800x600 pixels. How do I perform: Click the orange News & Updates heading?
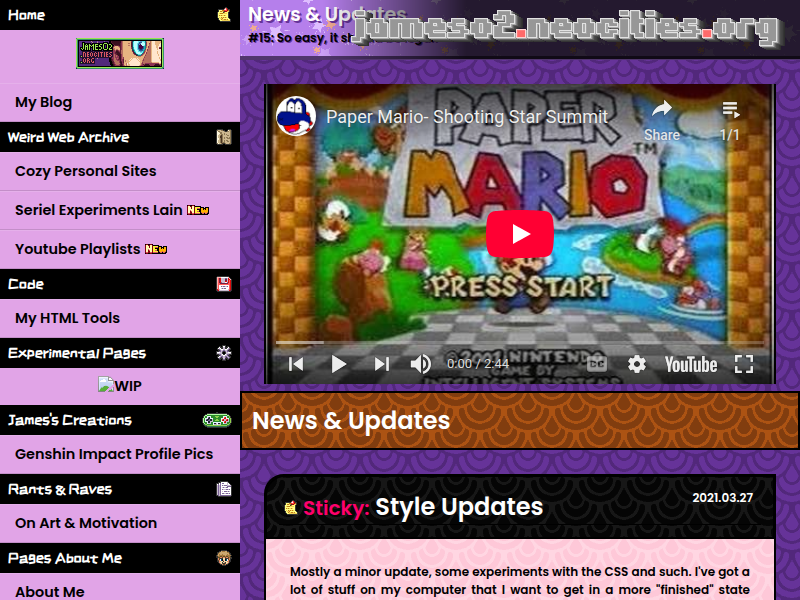351,421
